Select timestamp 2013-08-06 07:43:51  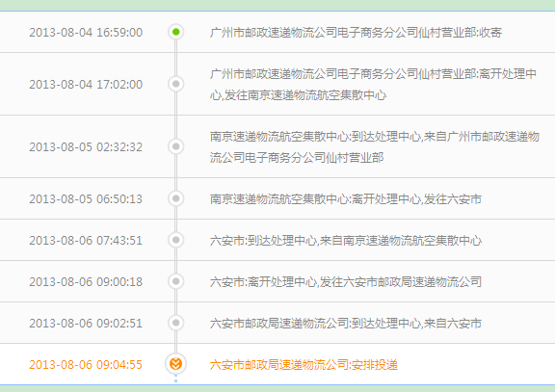coord(86,241)
